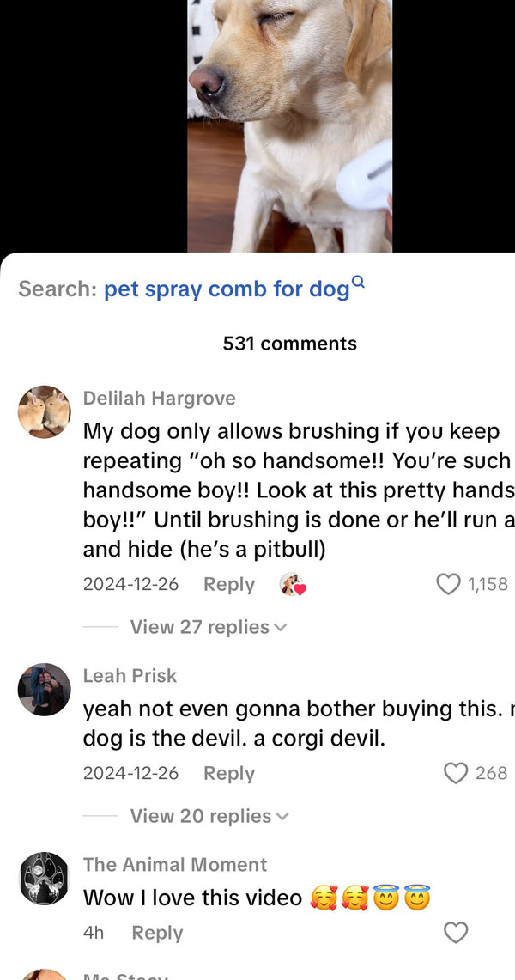Open the Leah Prisk username
This screenshot has width=515, height=980.
[x=130, y=676]
